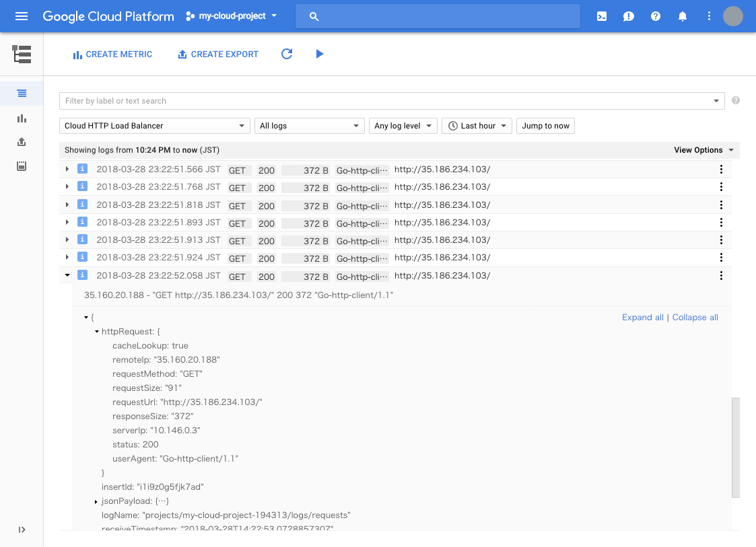Open the user account avatar
The height and width of the screenshot is (547, 756).
pos(733,16)
